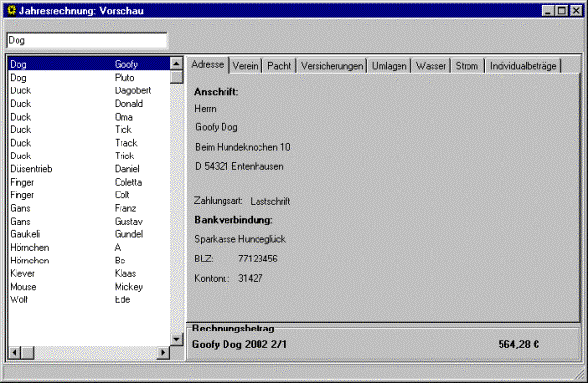Click the sunflower application icon in title bar
This screenshot has width=588, height=383.
[x=12, y=10]
